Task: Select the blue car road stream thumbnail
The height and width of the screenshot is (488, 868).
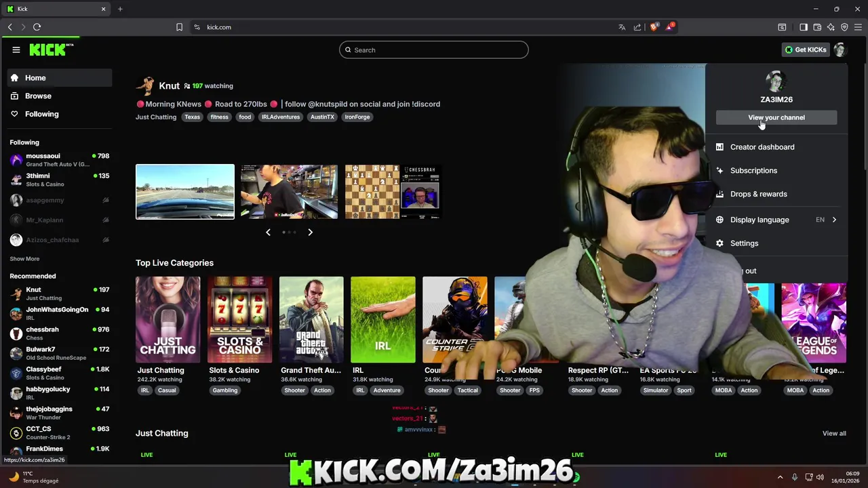Action: pos(185,192)
